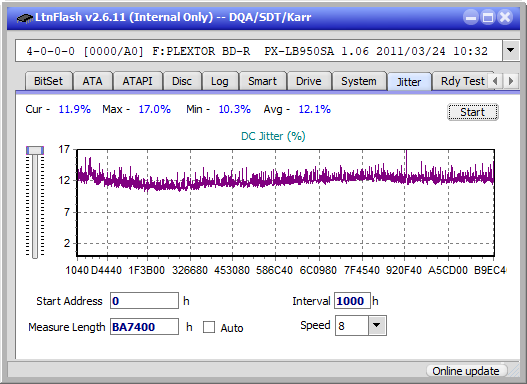Click the 453080 axis label
Viewport: 527px width, 384px height.
pos(232,270)
